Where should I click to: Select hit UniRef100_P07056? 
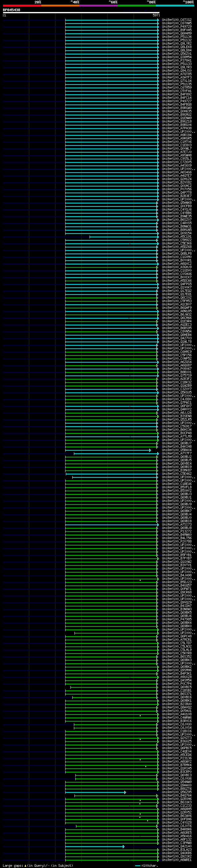[176, 189]
